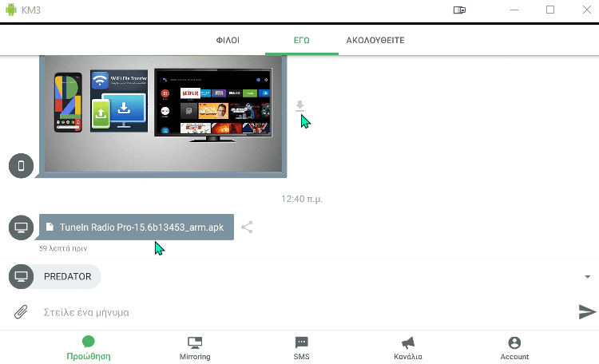Open the Account section
Screen dimensions: 599x364
pyautogui.click(x=514, y=348)
